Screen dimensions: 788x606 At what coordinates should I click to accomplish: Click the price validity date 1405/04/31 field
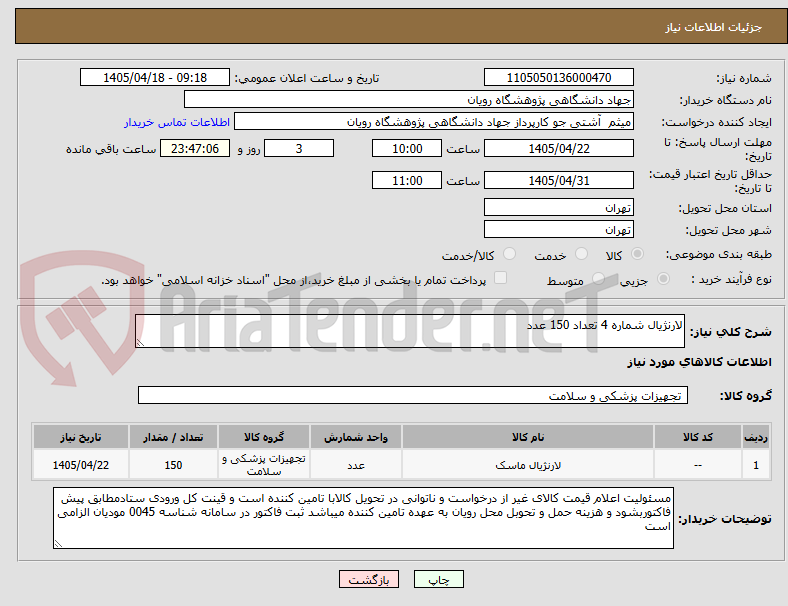pos(558,180)
